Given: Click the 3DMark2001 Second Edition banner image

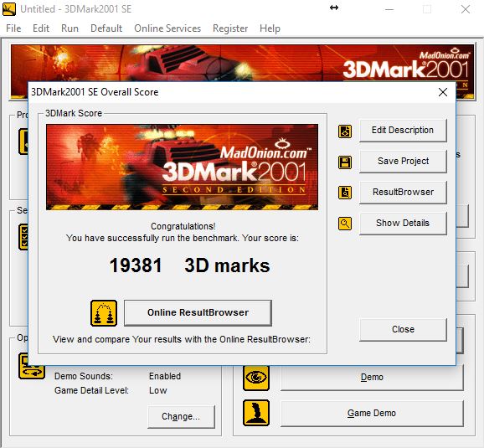Looking at the screenshot, I should coord(182,167).
